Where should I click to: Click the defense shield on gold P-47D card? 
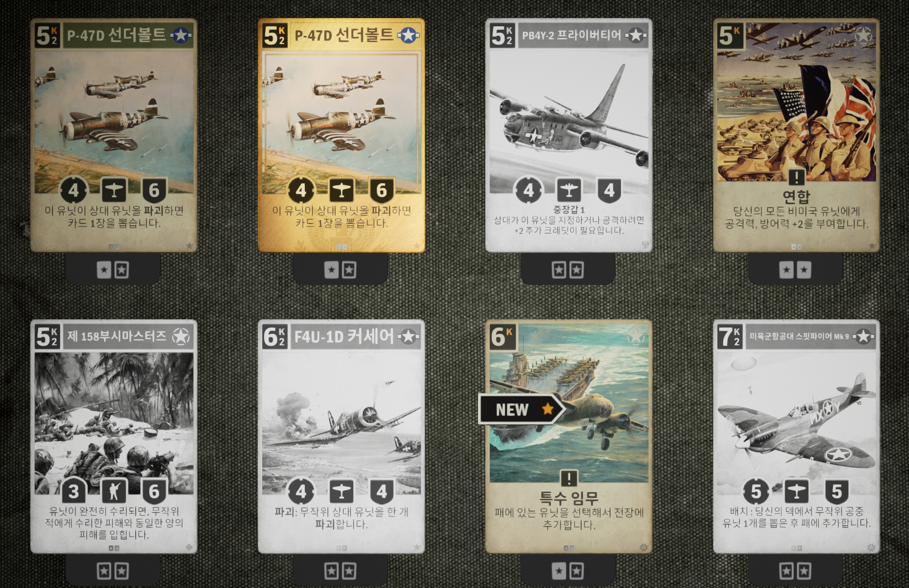(382, 190)
